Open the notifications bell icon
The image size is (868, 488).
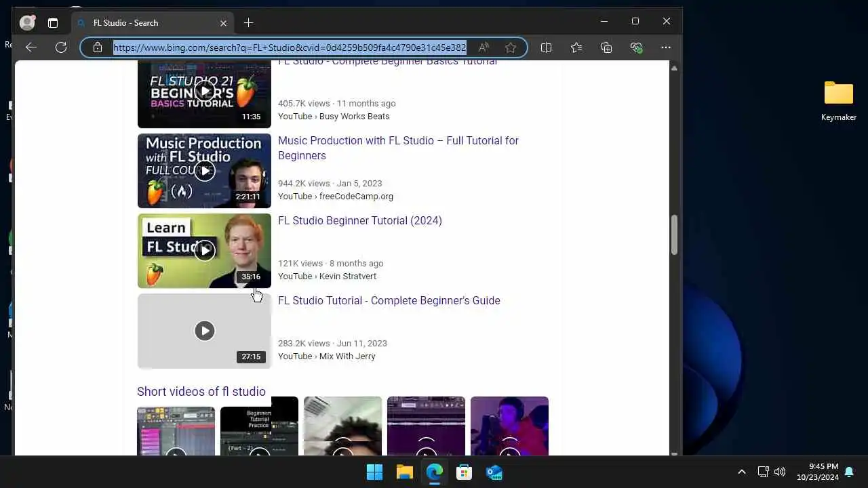(x=849, y=472)
